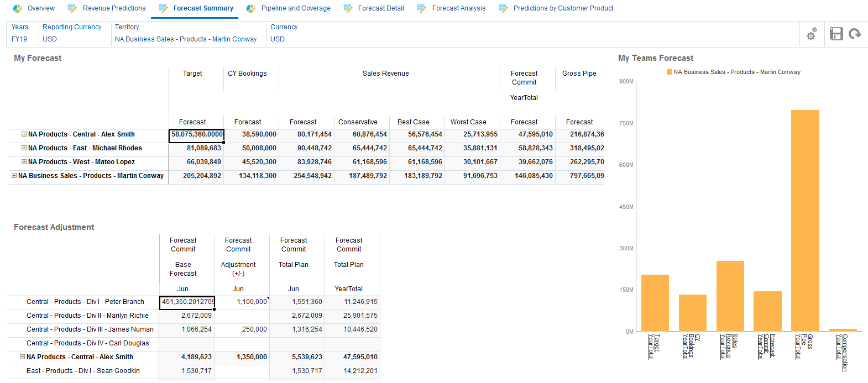The image size is (868, 383).
Task: Click the Pipeline and Coverage chart icon
Action: [x=251, y=8]
